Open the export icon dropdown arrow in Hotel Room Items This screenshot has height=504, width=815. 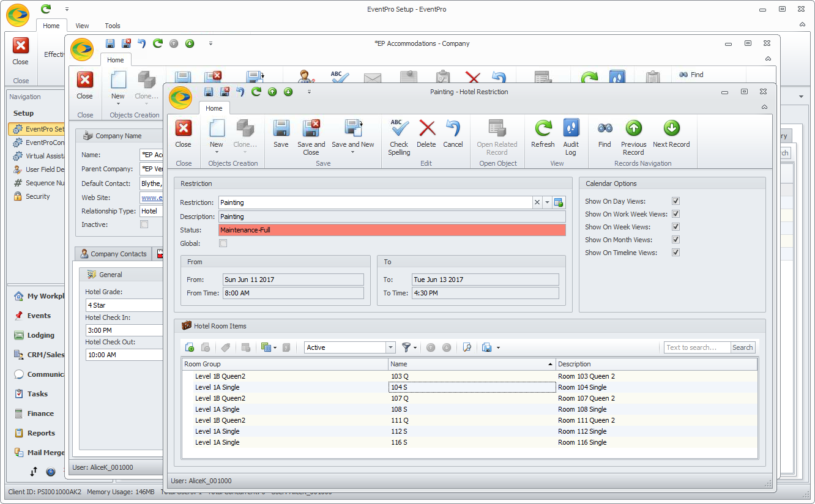pyautogui.click(x=498, y=347)
